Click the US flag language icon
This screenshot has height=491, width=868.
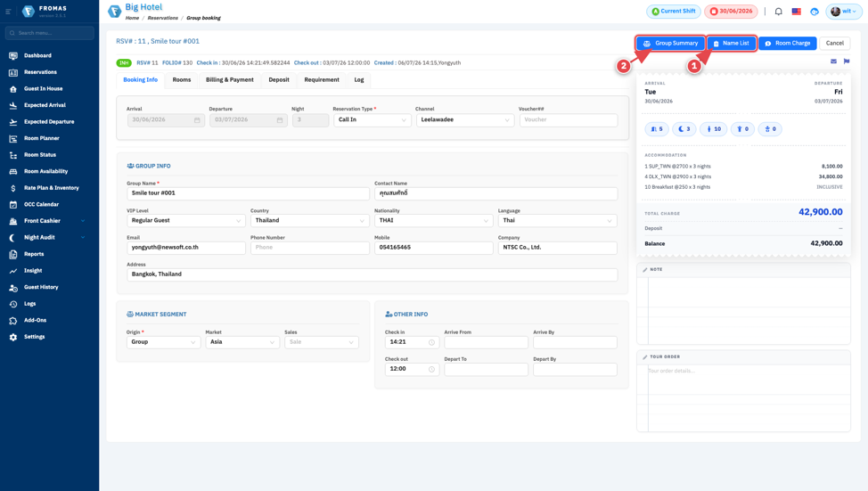(x=796, y=12)
